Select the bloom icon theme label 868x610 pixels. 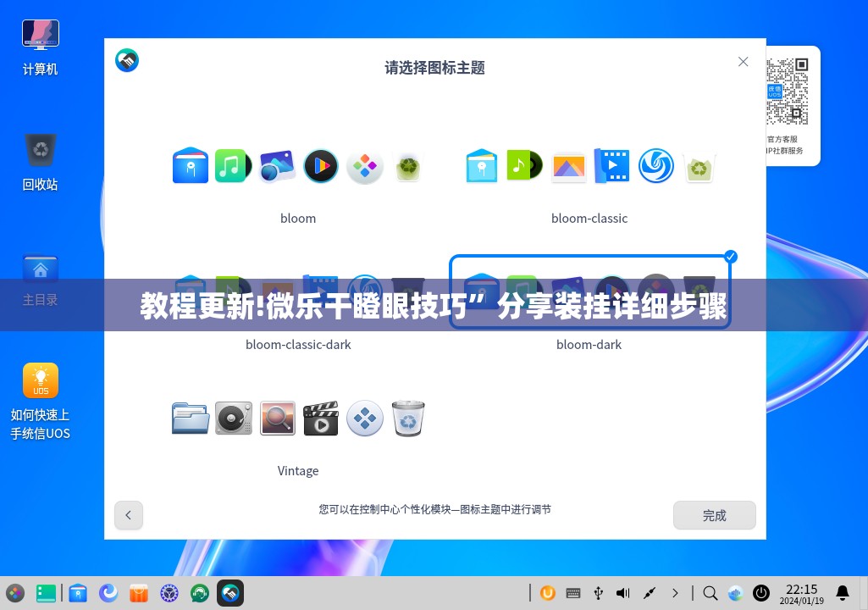[x=298, y=219]
